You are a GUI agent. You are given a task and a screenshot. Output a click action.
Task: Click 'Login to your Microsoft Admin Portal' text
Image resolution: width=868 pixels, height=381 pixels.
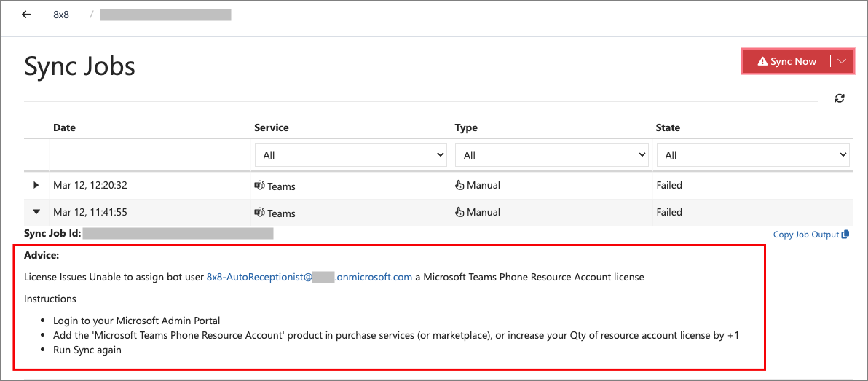pos(137,321)
